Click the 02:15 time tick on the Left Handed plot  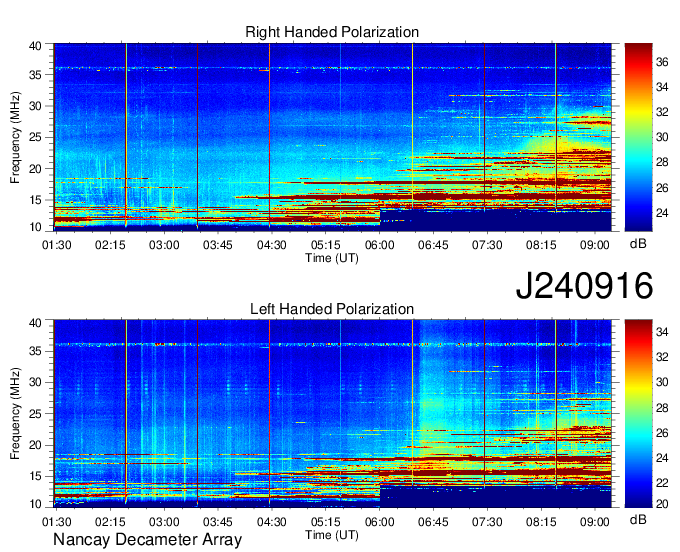(x=110, y=522)
